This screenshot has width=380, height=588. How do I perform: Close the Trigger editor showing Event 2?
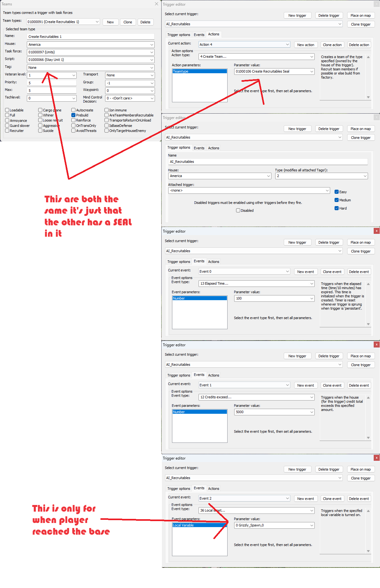(376, 458)
